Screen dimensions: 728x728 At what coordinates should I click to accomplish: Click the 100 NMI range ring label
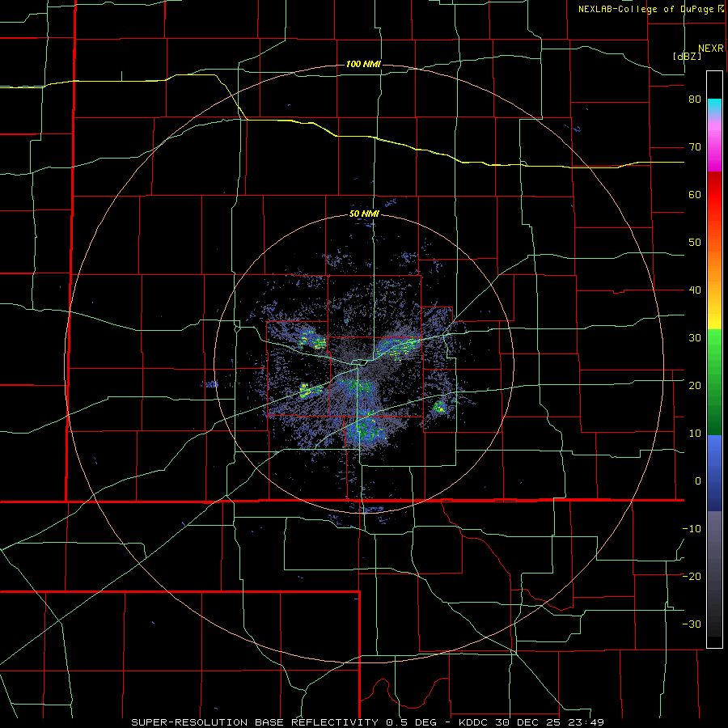363,64
